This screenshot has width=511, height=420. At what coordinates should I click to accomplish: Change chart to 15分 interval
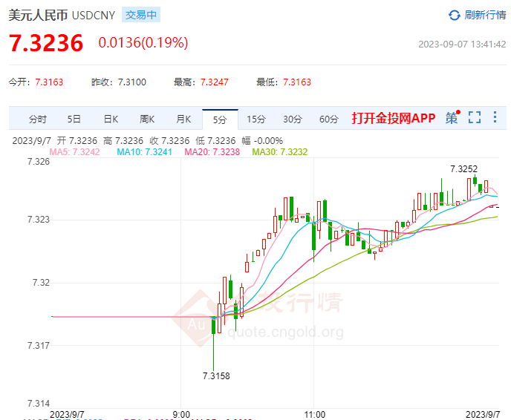point(256,119)
